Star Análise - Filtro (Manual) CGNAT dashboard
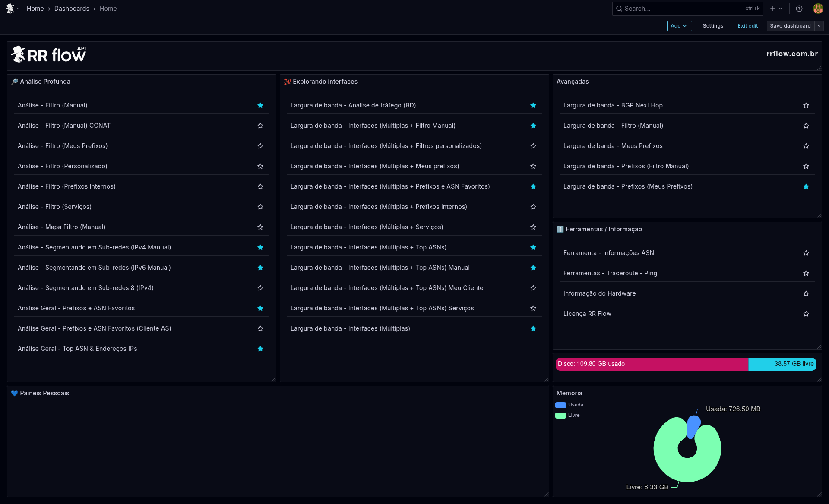The image size is (829, 504). tap(260, 126)
